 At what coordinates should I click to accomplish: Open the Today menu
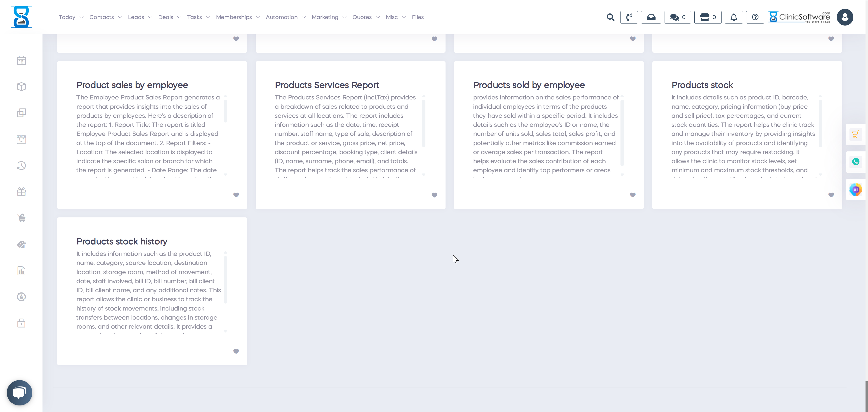[x=71, y=17]
